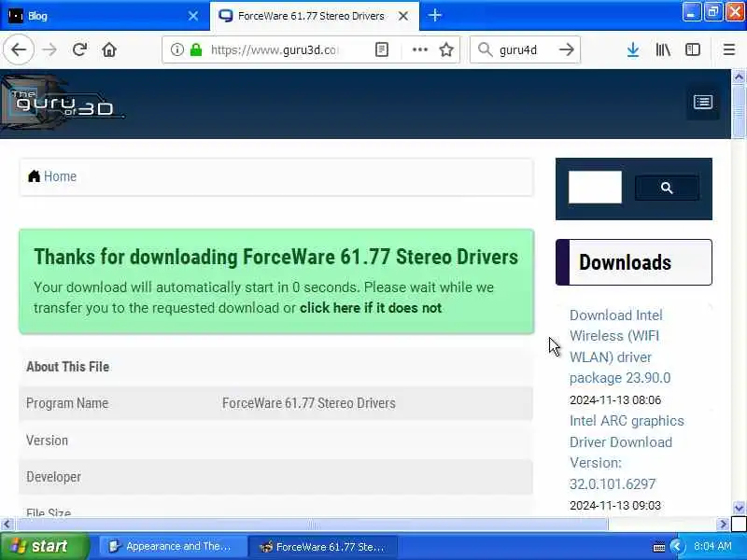This screenshot has width=747, height=560.
Task: Open Intel ARC graphics Driver Download link
Action: 627,453
